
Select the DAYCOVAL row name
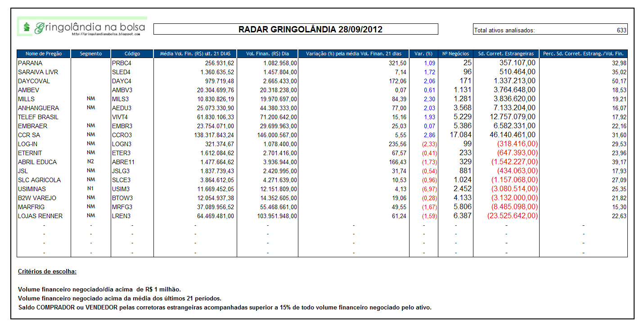pyautogui.click(x=34, y=81)
